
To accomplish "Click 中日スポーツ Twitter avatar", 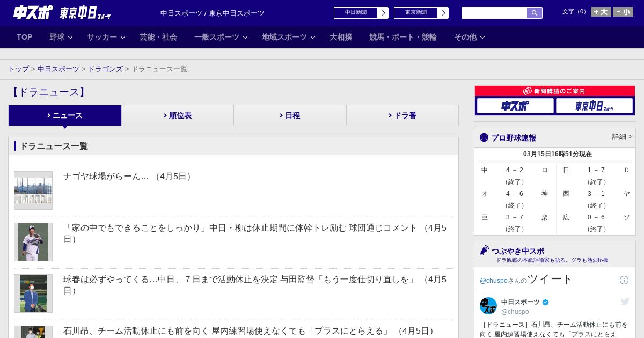I will point(488,306).
